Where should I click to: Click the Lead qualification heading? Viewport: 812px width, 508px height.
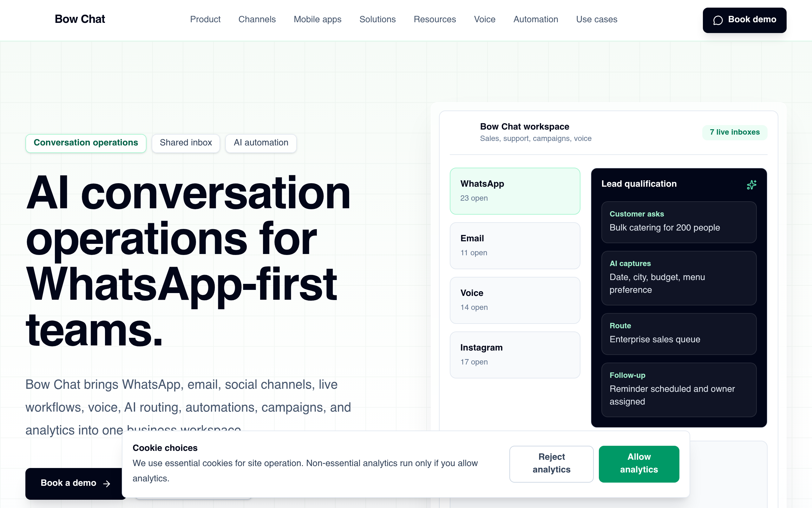(639, 184)
